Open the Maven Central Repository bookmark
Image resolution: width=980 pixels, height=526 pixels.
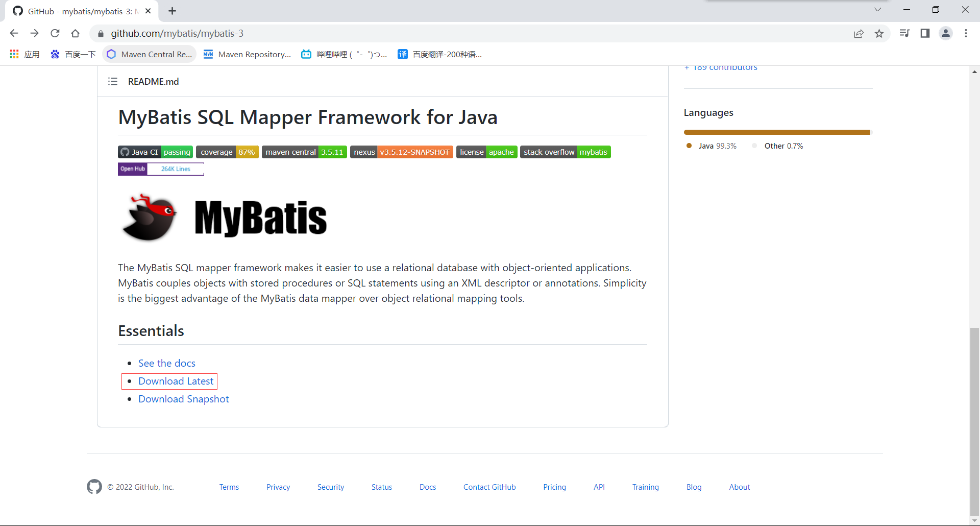tap(150, 54)
